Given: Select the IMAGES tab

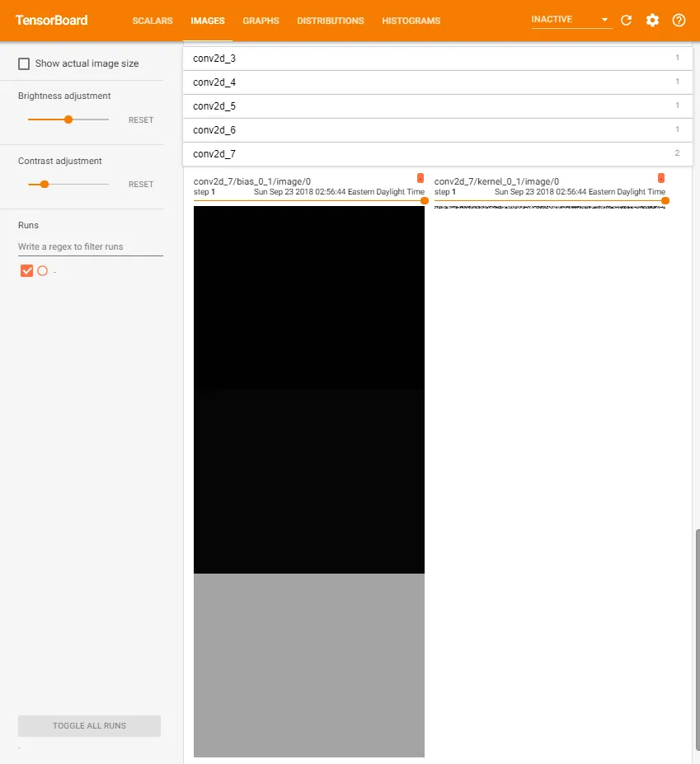Looking at the screenshot, I should pyautogui.click(x=208, y=21).
